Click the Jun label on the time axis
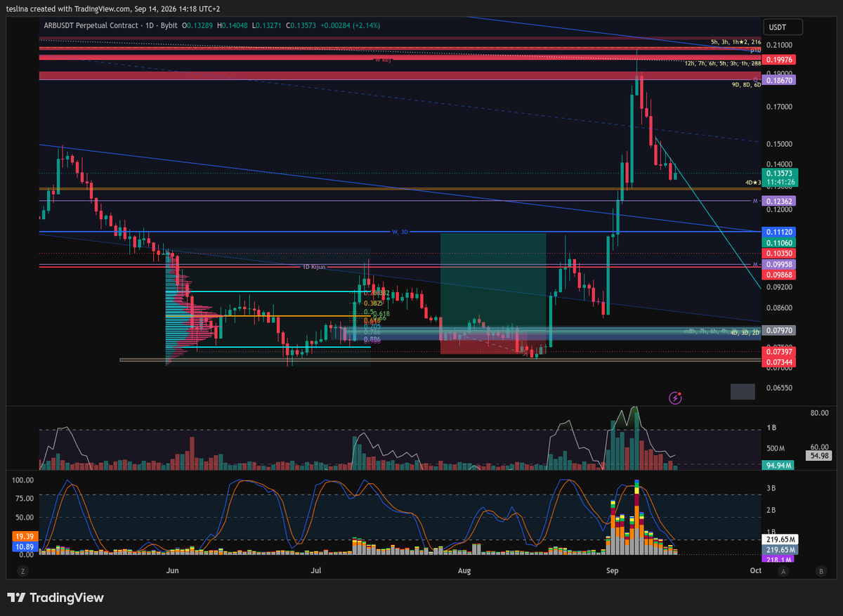843x616 pixels. point(172,571)
